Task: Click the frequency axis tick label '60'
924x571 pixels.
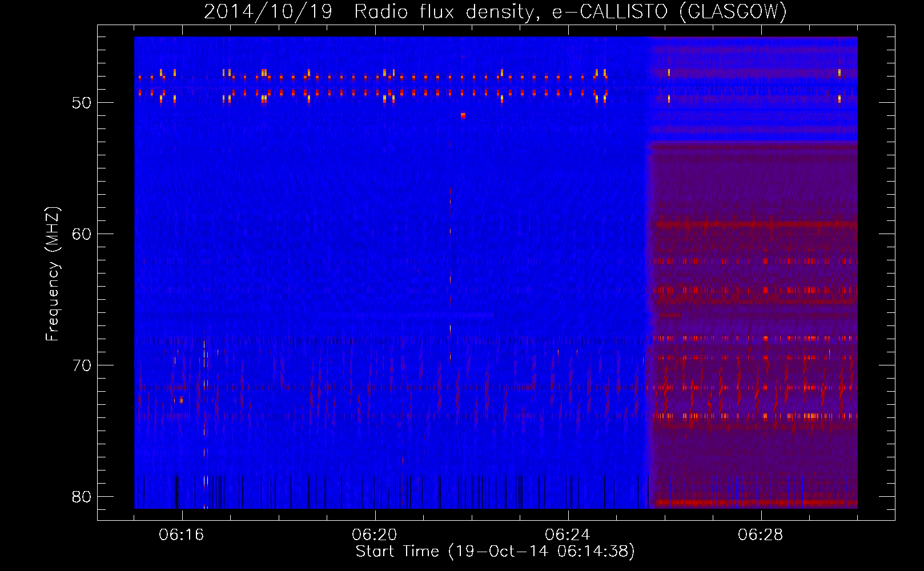Action: coord(82,234)
